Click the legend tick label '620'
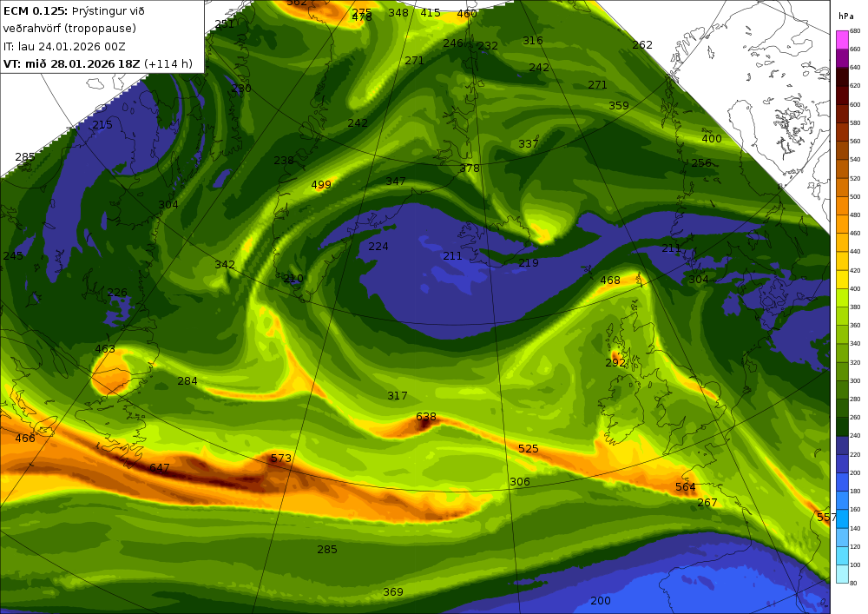 pos(855,86)
